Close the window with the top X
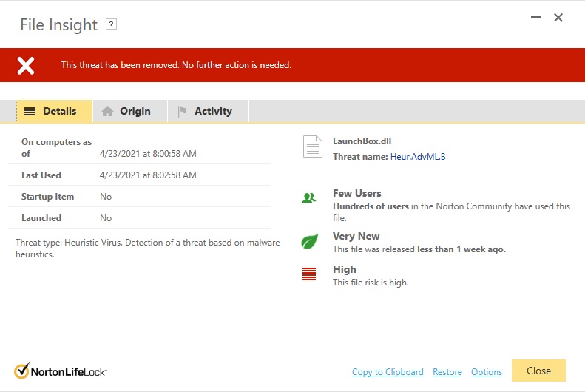 coord(558,18)
